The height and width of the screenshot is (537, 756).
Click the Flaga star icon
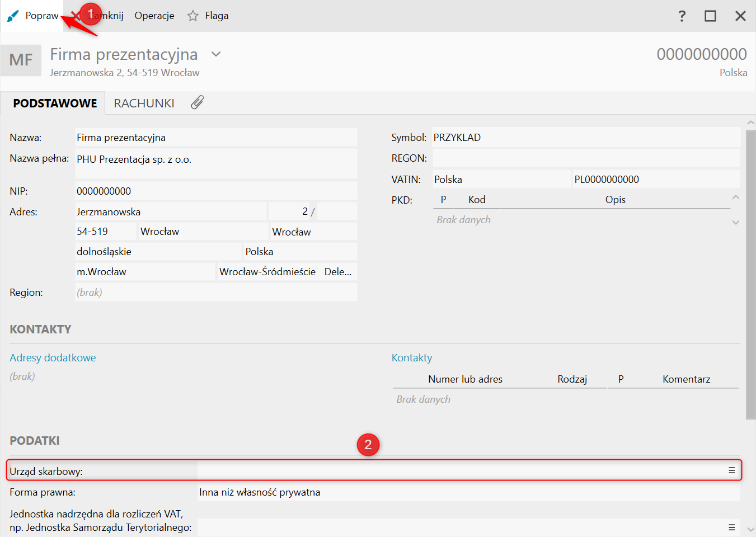pyautogui.click(x=193, y=16)
